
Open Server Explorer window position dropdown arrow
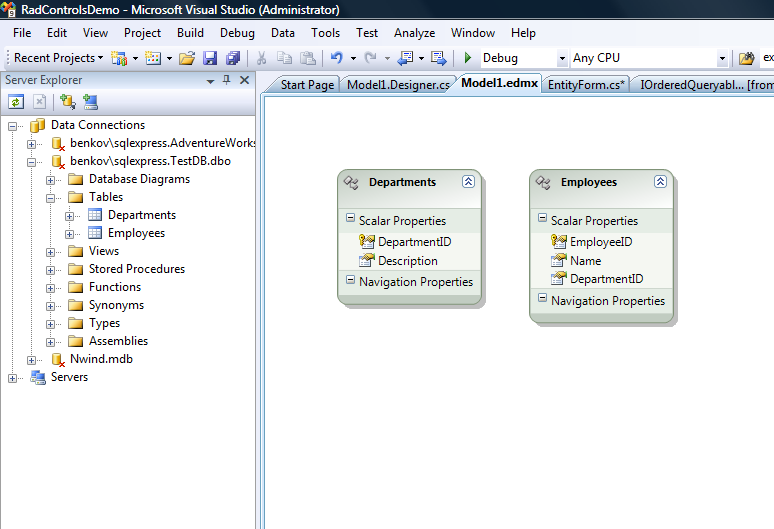(x=210, y=81)
